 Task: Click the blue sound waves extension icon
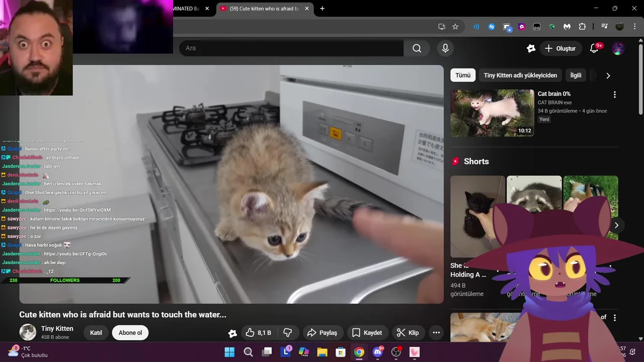pos(476,27)
